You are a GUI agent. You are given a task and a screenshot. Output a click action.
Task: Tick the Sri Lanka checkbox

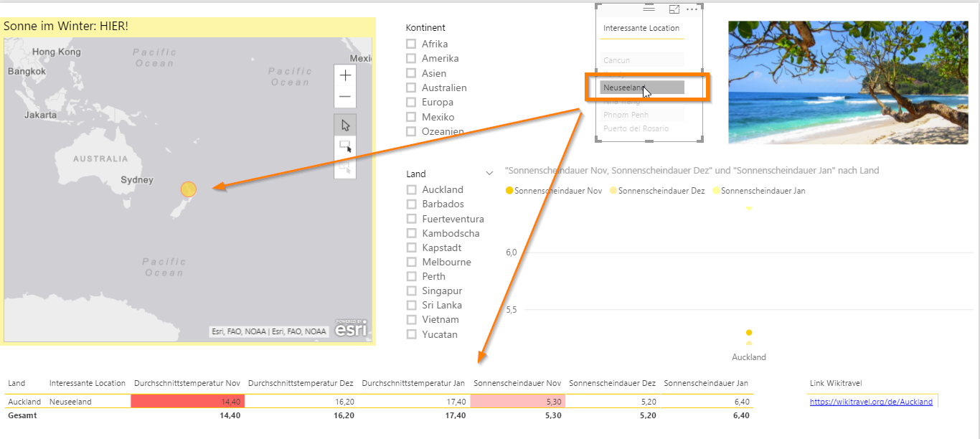(412, 305)
